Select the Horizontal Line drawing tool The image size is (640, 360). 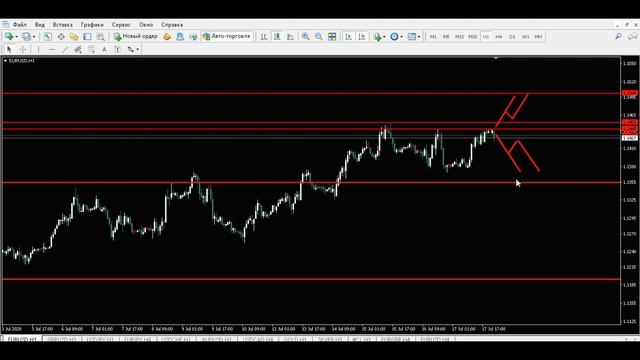point(51,49)
